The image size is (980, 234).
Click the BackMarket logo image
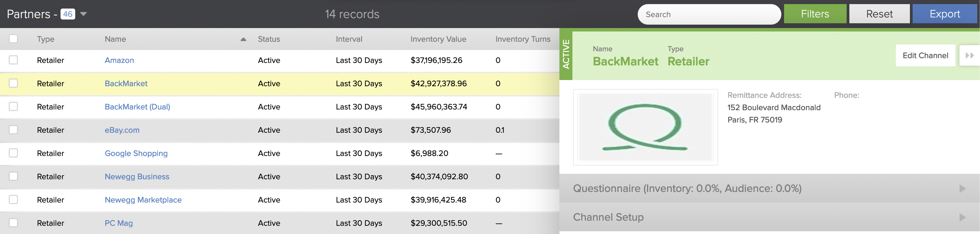click(x=645, y=127)
